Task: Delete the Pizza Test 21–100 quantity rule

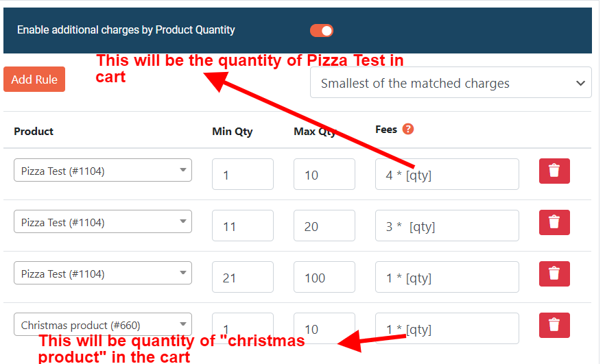Action: click(x=554, y=274)
